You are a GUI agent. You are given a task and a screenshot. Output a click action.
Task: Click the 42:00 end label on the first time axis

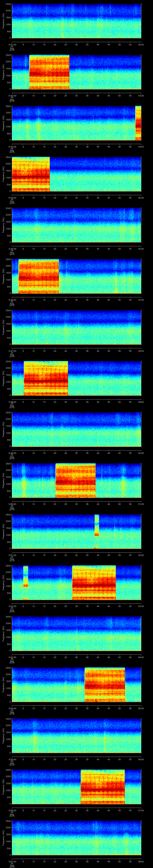point(141,44)
